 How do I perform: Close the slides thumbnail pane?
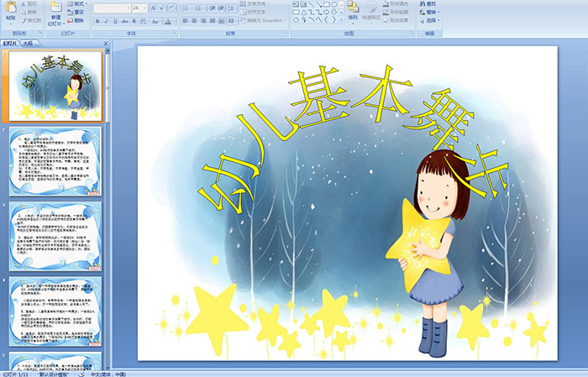[x=106, y=44]
